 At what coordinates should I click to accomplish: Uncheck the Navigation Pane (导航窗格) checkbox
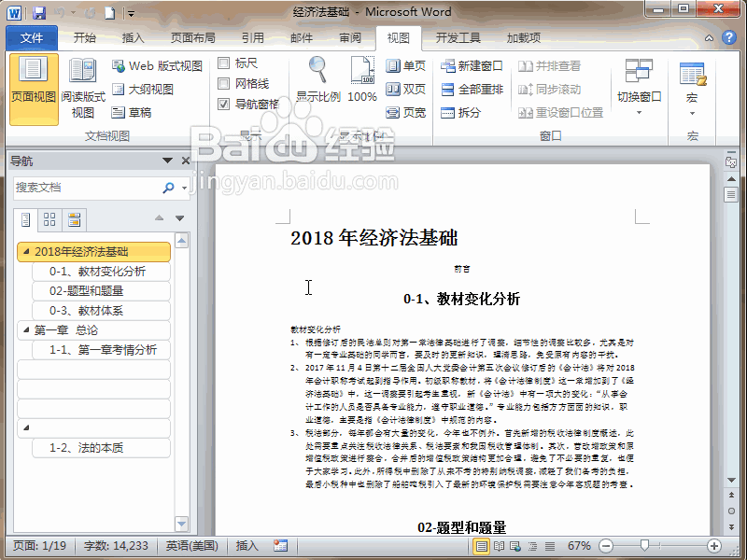click(223, 104)
